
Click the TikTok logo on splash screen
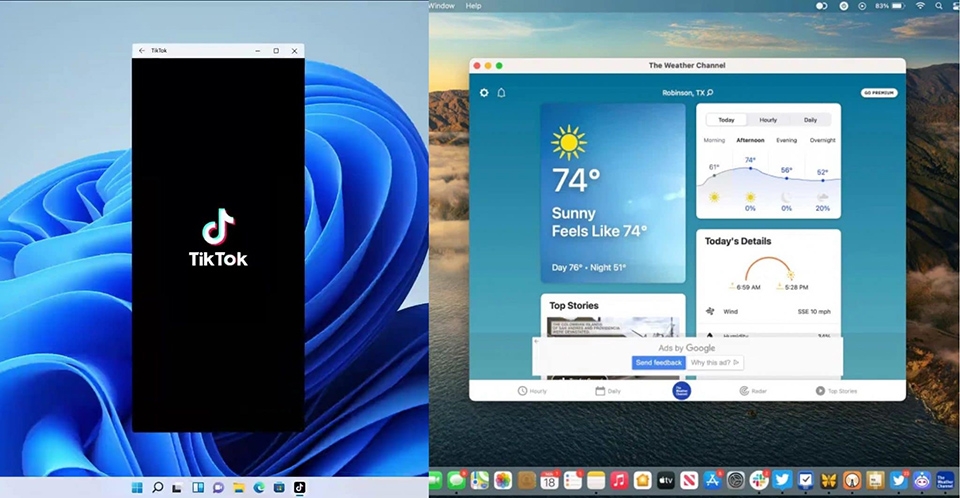(218, 238)
